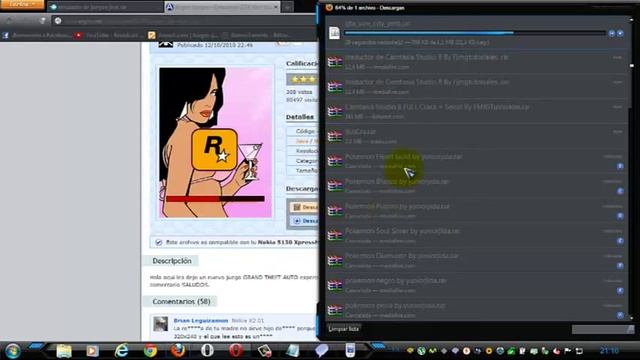Retry the cancelled Pokemon Soul Silver download
Image resolution: width=640 pixels, height=360 pixels.
[620, 241]
